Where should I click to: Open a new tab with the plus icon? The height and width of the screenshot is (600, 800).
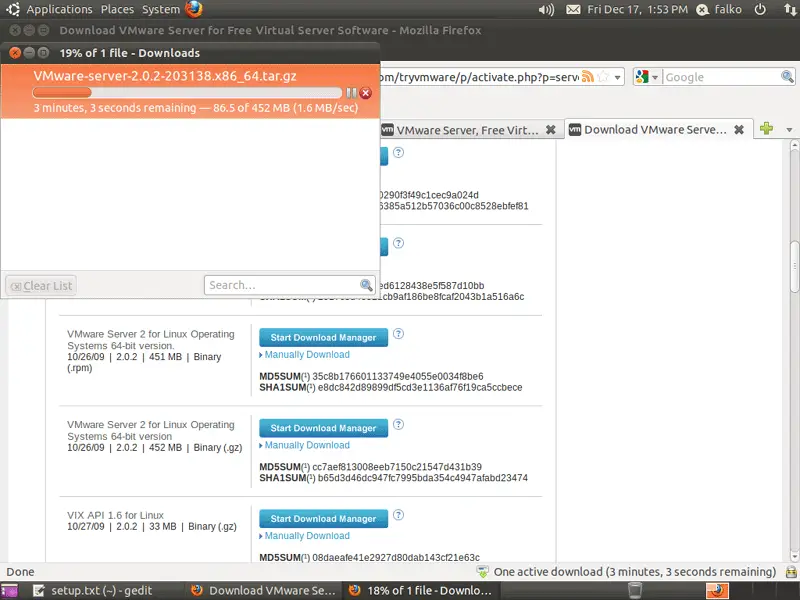(766, 129)
